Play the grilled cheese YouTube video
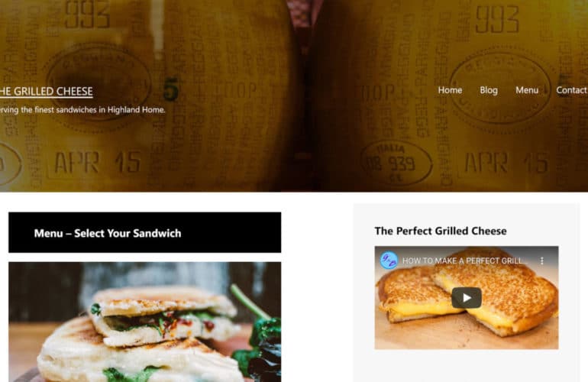588x382 pixels. pyautogui.click(x=466, y=297)
